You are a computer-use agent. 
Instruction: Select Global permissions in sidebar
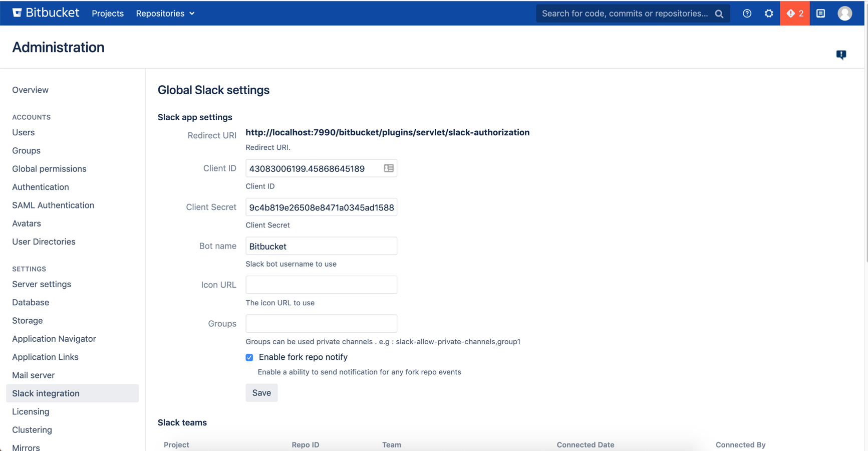(x=49, y=169)
